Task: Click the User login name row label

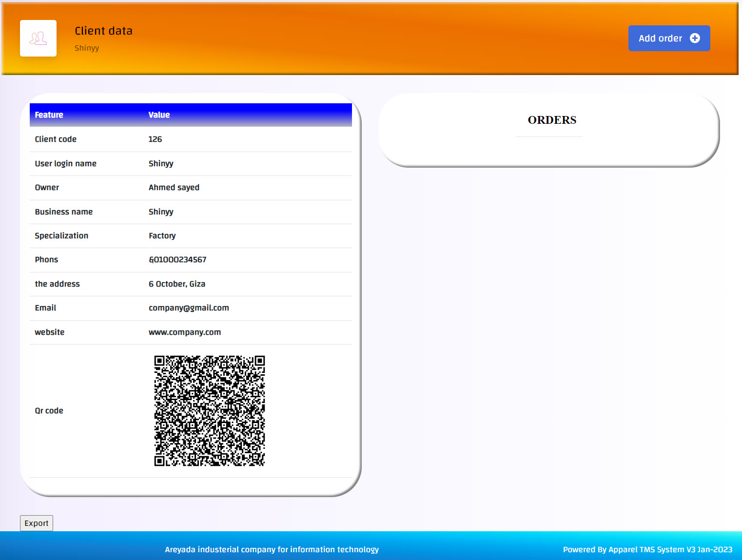Action: pos(65,164)
